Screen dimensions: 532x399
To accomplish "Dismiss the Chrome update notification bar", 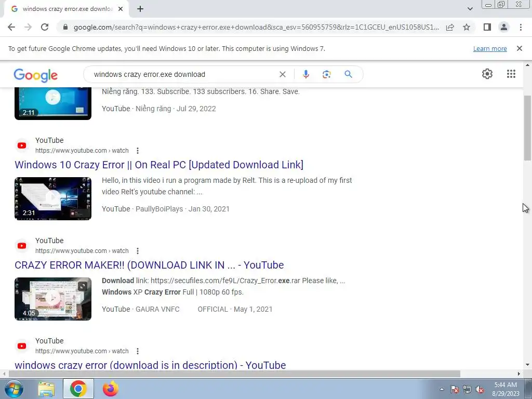I will click(x=519, y=48).
